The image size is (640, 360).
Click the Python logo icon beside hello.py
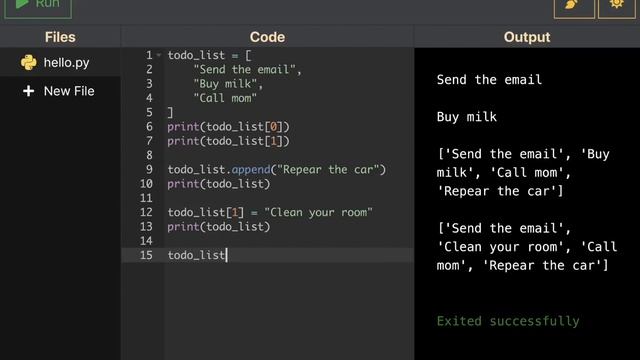pyautogui.click(x=29, y=62)
